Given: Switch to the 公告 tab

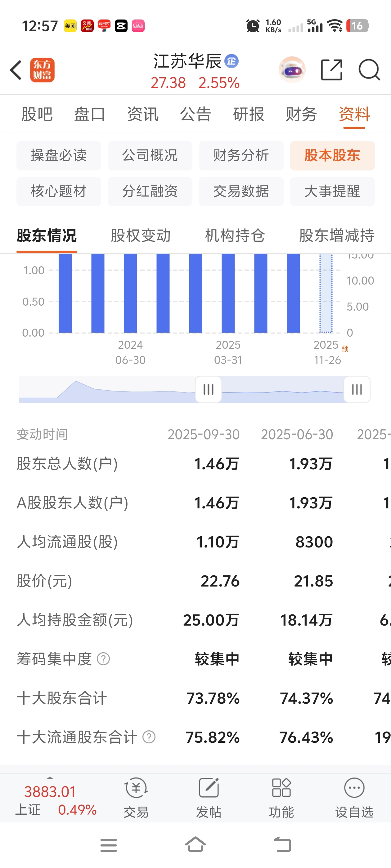Looking at the screenshot, I should click(196, 114).
